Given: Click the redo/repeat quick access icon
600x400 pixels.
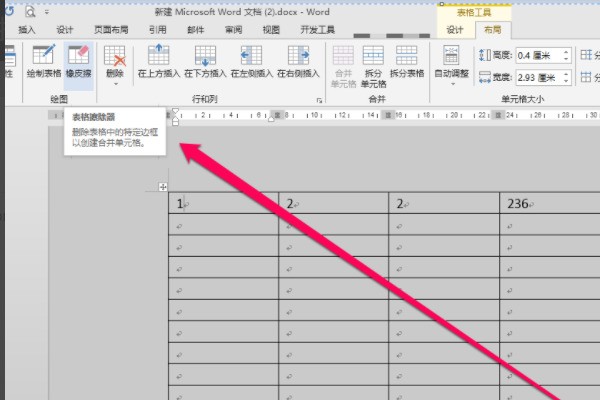Looking at the screenshot, I should coord(9,11).
